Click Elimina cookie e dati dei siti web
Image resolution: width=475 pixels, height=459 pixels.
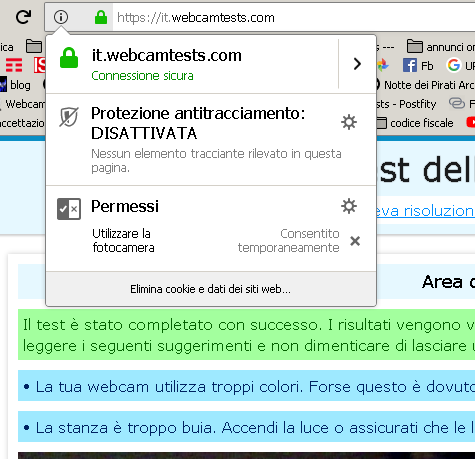(211, 289)
